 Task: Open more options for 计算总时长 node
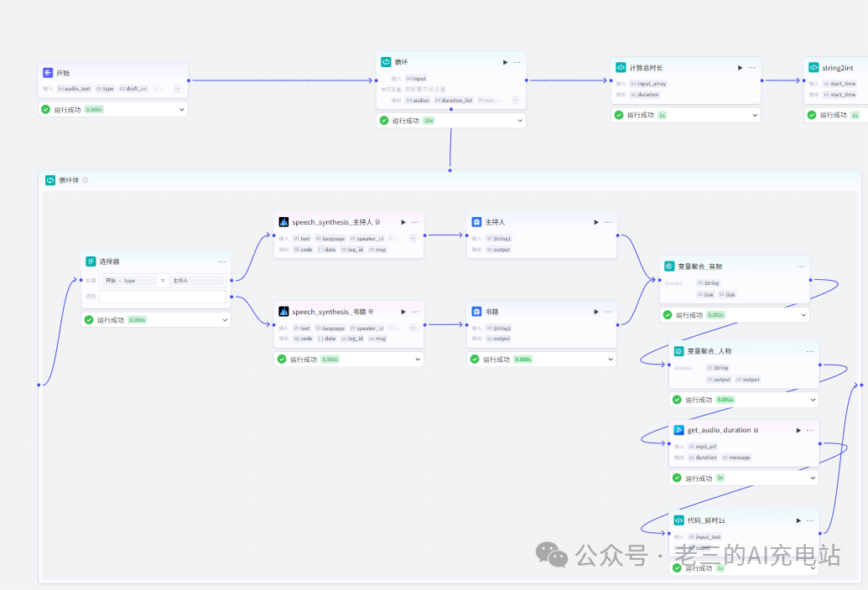pyautogui.click(x=751, y=67)
